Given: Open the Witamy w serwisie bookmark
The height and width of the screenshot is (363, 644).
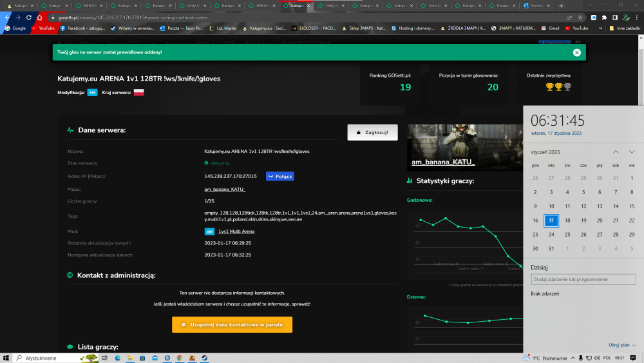Looking at the screenshot, I should tap(132, 28).
